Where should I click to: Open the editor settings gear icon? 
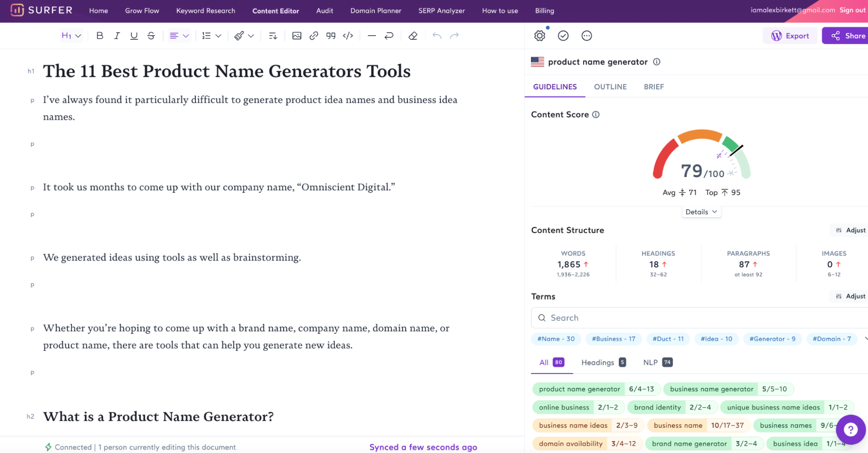[x=539, y=36]
